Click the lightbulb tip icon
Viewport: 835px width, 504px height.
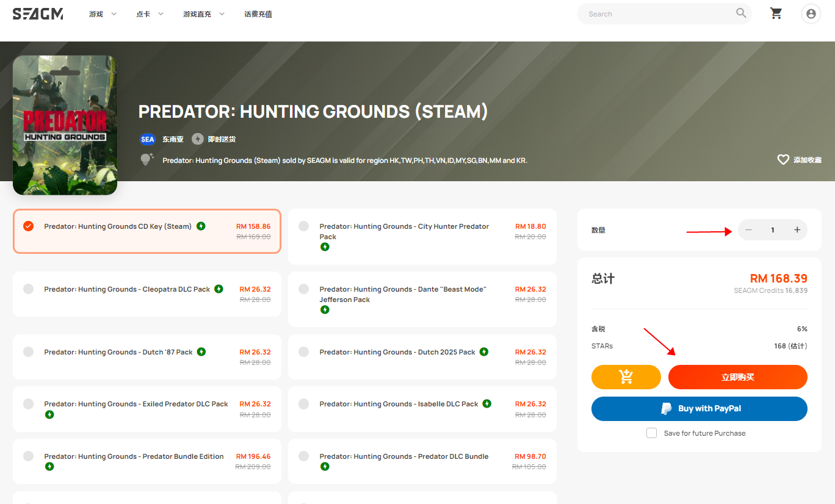[146, 159]
